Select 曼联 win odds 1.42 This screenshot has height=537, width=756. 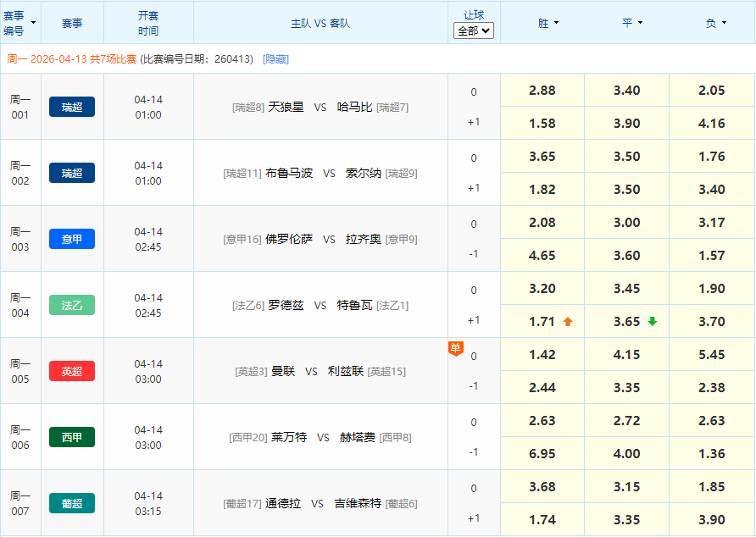pos(542,354)
